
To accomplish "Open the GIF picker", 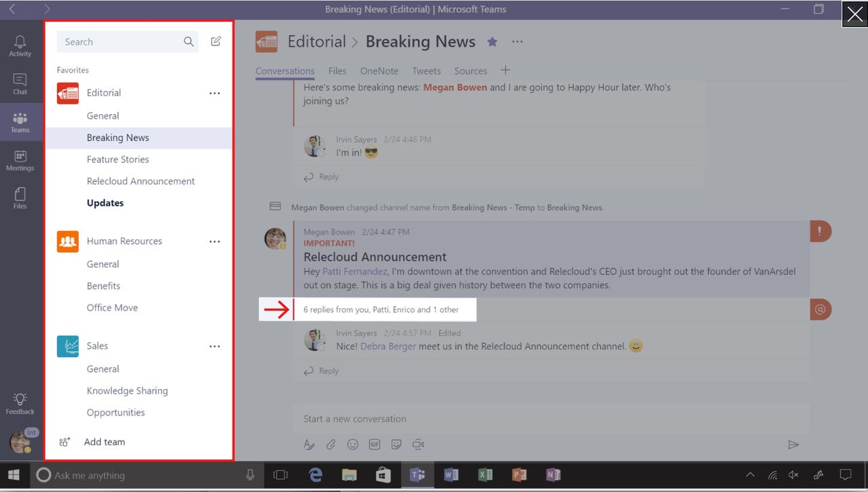I will click(x=374, y=444).
